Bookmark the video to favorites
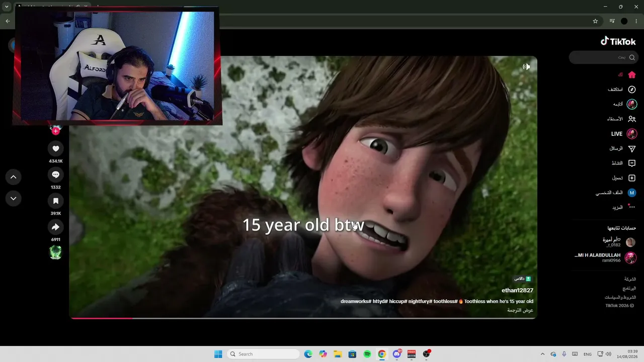 (56, 201)
